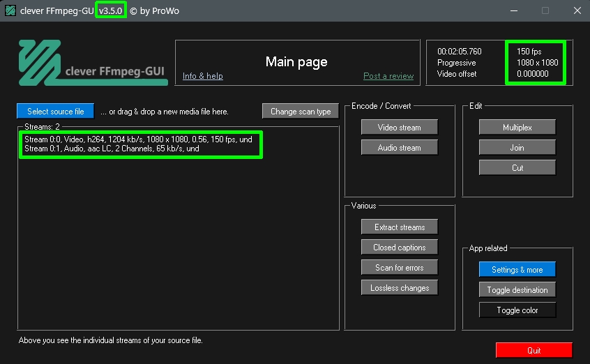Open Closed captions tool

tap(399, 248)
